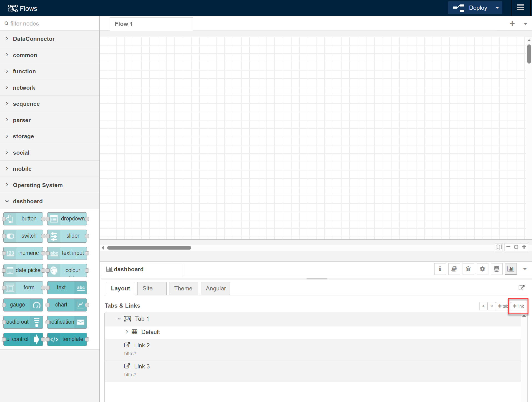Viewport: 532px width, 402px height.
Task: Open the help sidebar
Action: coord(454,269)
